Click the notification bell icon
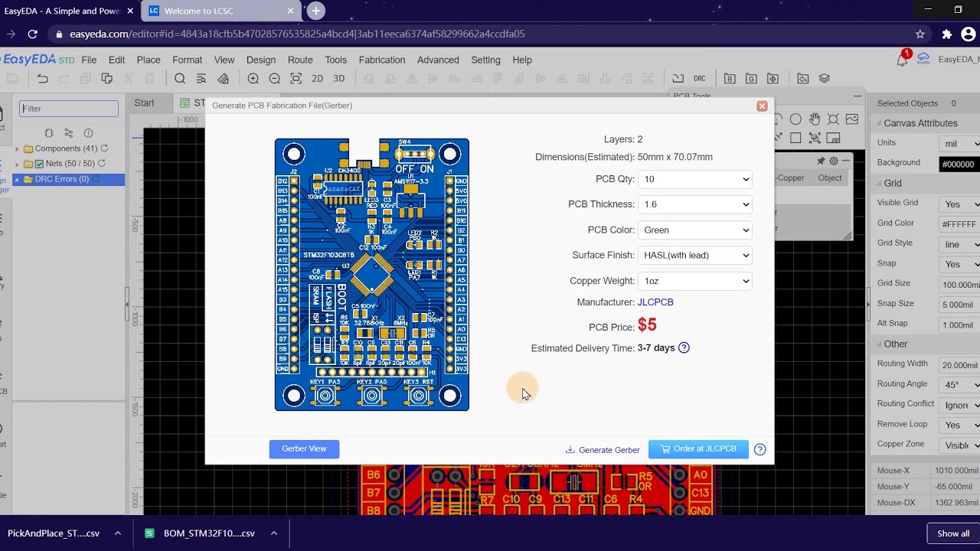Screen dimensions: 980x551 point(902,60)
